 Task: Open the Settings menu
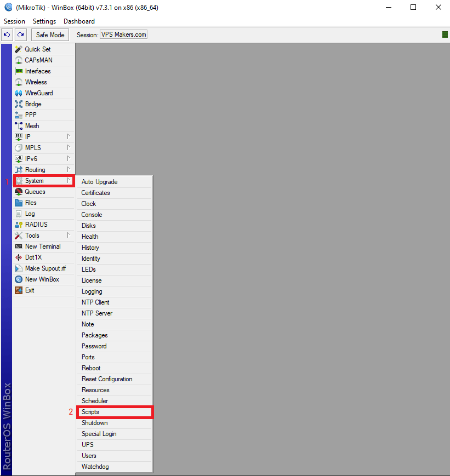pyautogui.click(x=44, y=21)
